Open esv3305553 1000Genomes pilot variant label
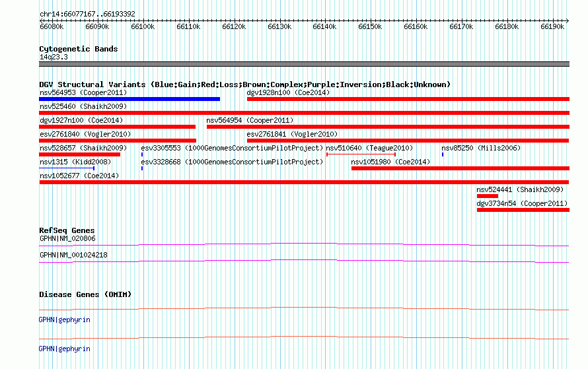588x369 pixels. (232, 148)
